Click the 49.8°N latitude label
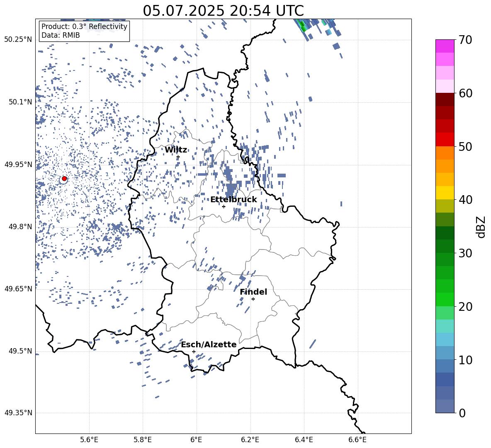 click(20, 227)
